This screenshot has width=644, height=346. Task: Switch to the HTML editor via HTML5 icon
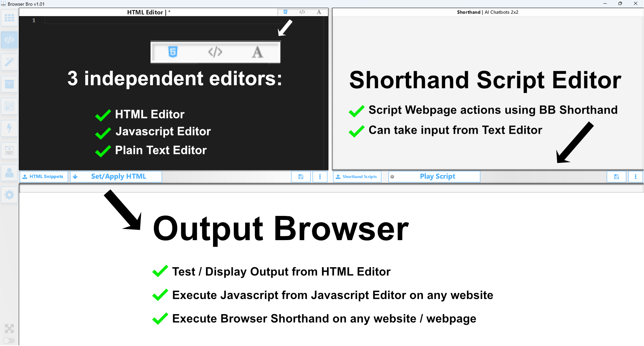click(285, 12)
